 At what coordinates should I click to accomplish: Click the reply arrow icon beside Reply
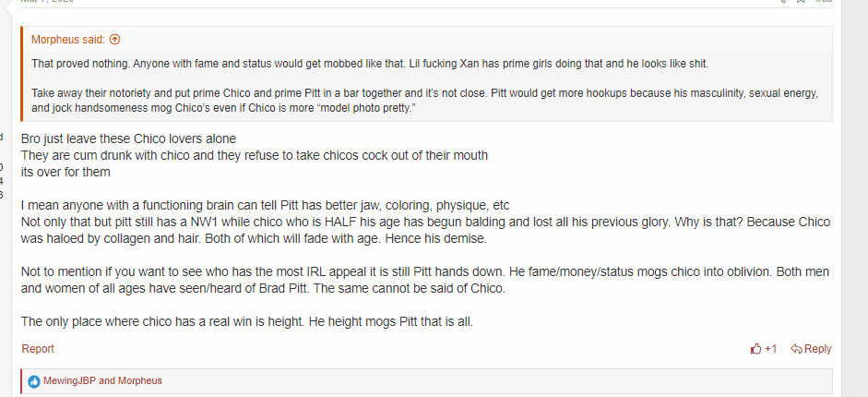tap(797, 349)
